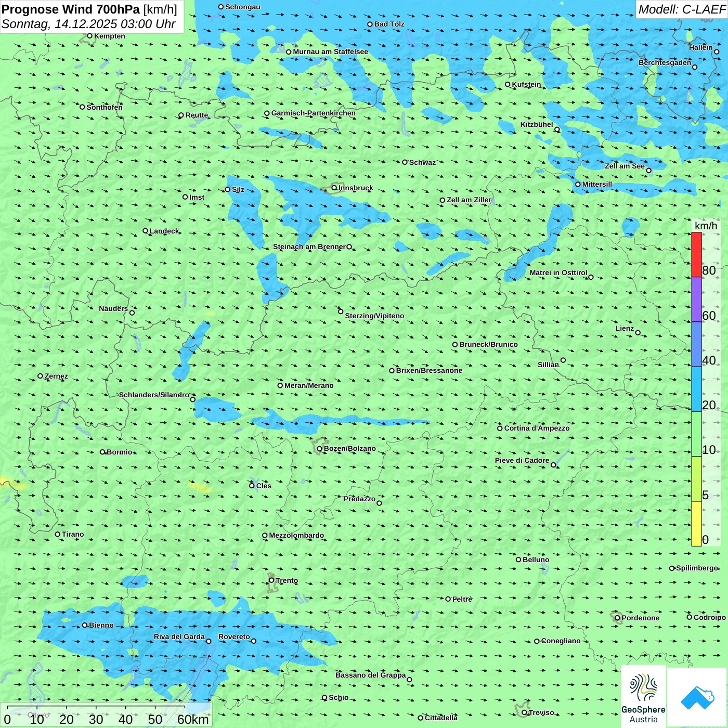Click the Lienz city marker

pyautogui.click(x=638, y=333)
